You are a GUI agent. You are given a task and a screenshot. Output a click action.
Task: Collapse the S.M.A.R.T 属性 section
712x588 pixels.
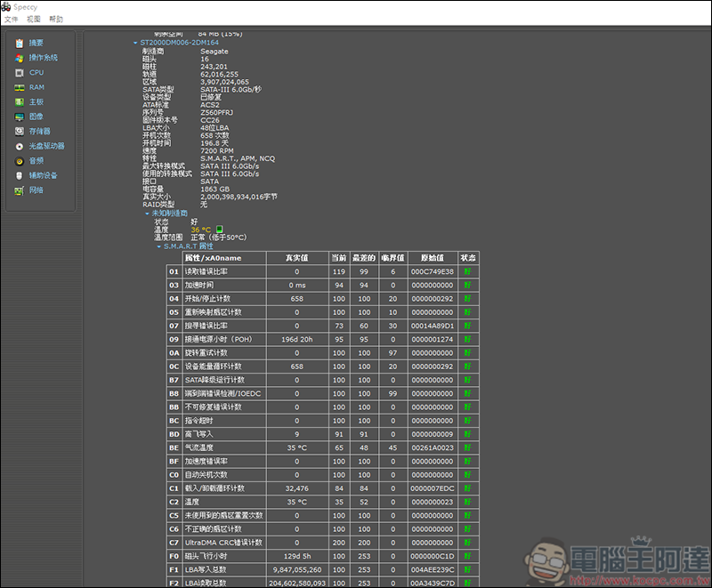click(159, 246)
